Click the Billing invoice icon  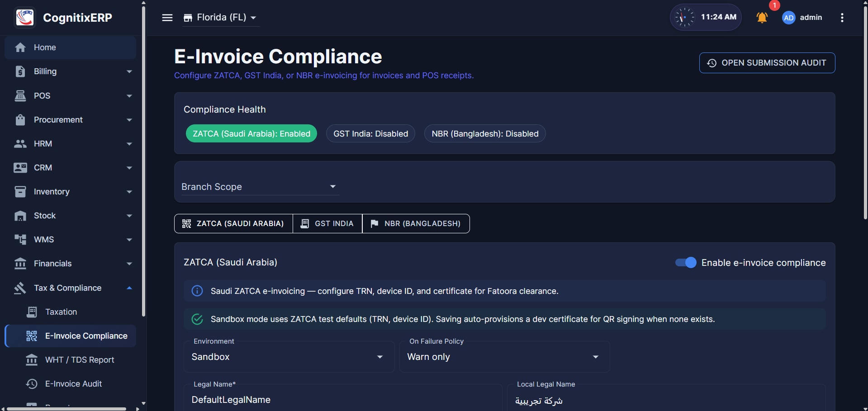pos(20,71)
